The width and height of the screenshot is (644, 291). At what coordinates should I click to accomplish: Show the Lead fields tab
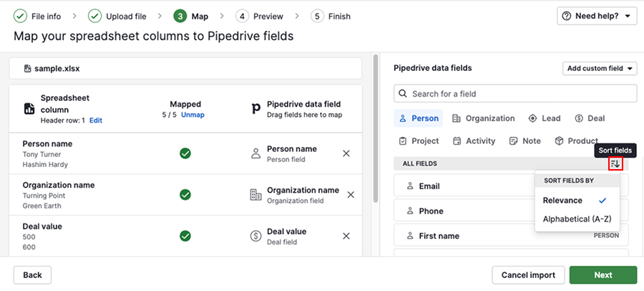coord(545,118)
